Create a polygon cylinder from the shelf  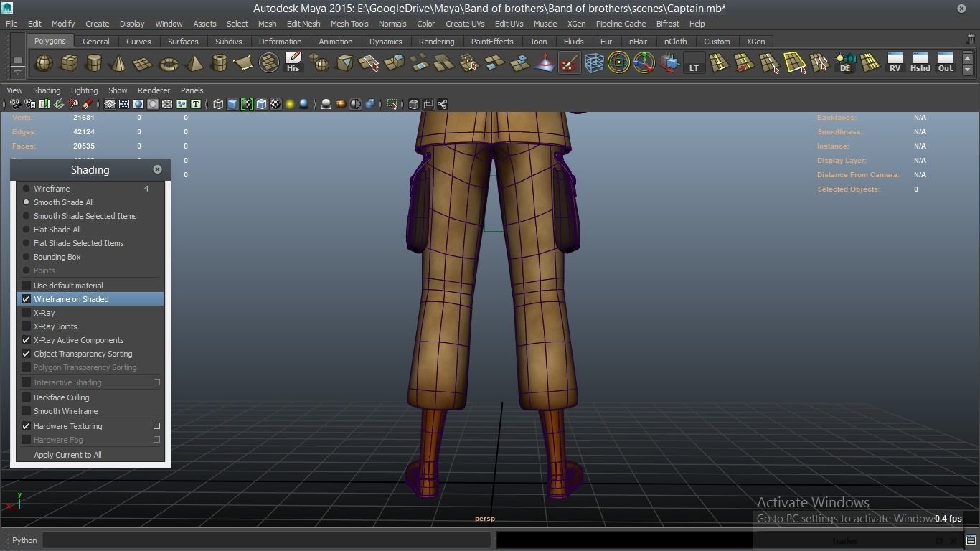pyautogui.click(x=94, y=63)
